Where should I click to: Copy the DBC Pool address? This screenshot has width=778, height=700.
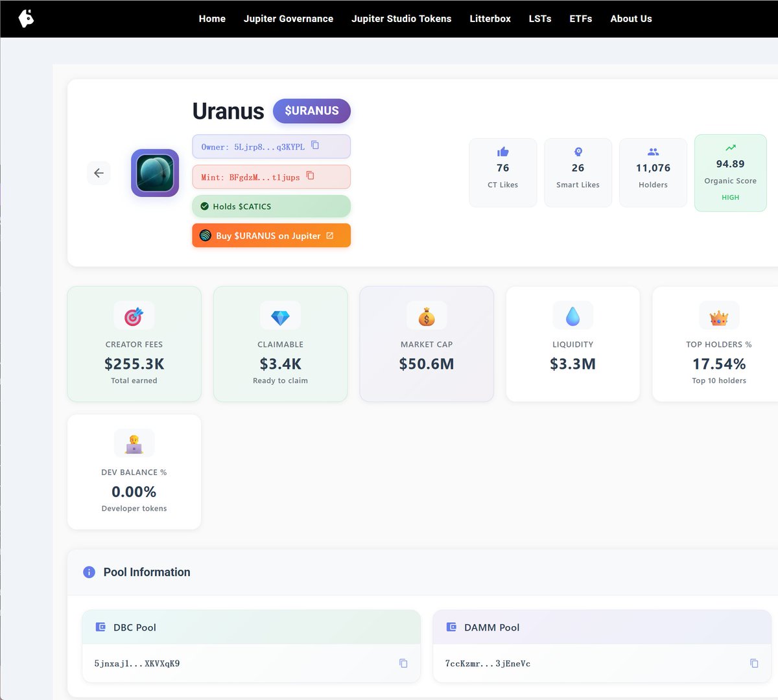point(403,663)
